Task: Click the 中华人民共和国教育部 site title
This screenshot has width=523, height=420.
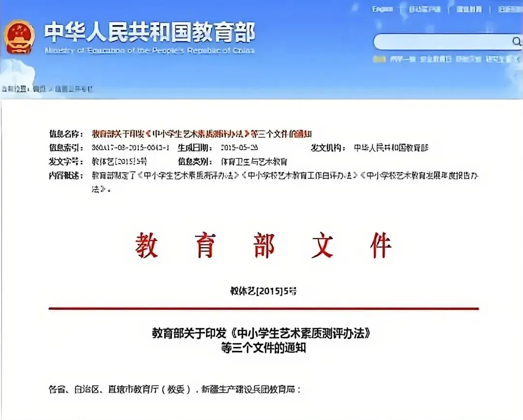Action: [x=150, y=31]
